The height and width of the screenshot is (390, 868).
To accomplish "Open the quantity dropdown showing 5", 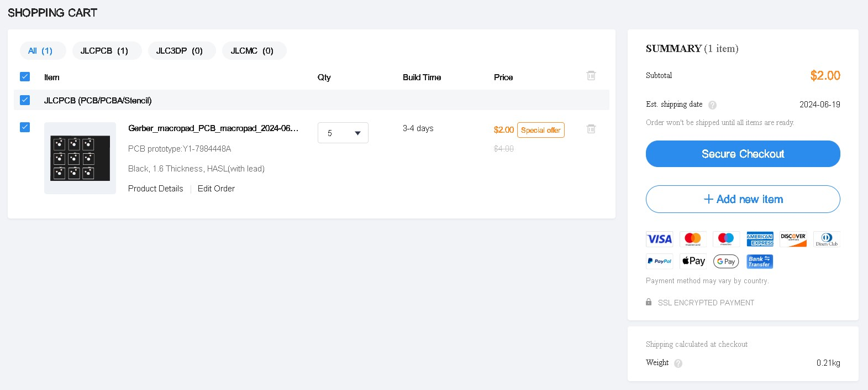I will [x=343, y=133].
